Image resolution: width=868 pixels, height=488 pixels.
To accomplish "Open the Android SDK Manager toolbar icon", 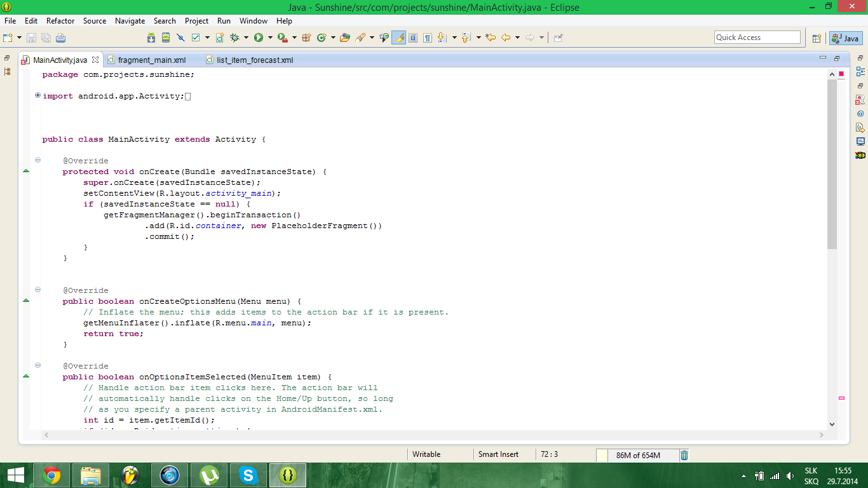I will [x=151, y=38].
